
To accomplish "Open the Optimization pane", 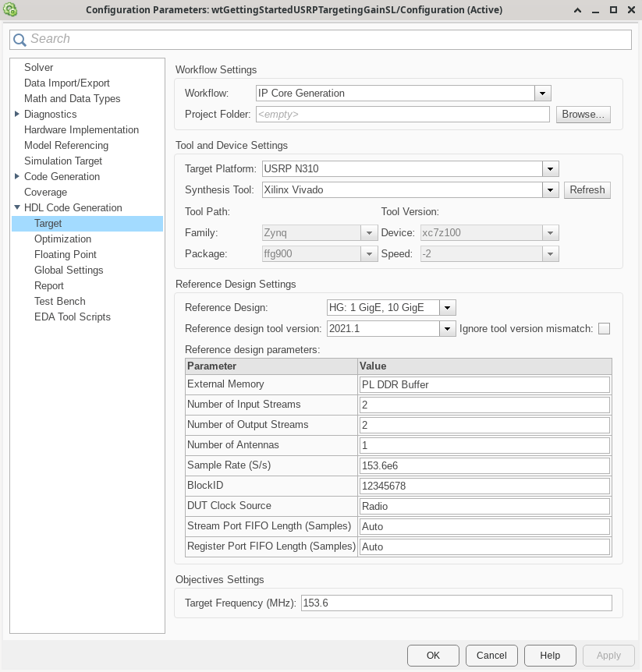I will point(62,239).
